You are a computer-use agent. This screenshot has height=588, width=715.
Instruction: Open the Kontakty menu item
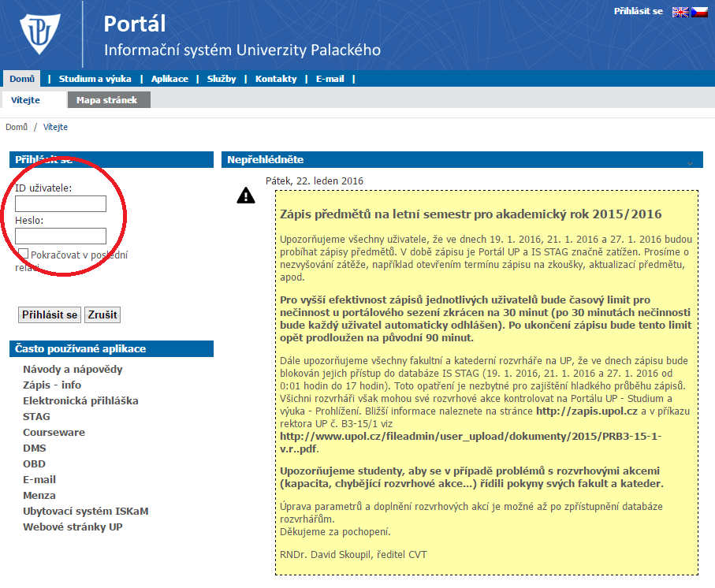click(x=276, y=79)
